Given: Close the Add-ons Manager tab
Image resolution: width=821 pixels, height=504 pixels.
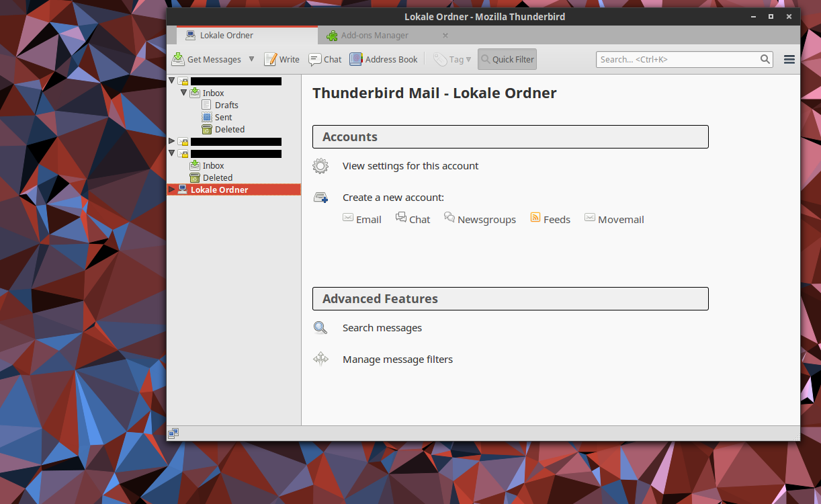Looking at the screenshot, I should [445, 35].
